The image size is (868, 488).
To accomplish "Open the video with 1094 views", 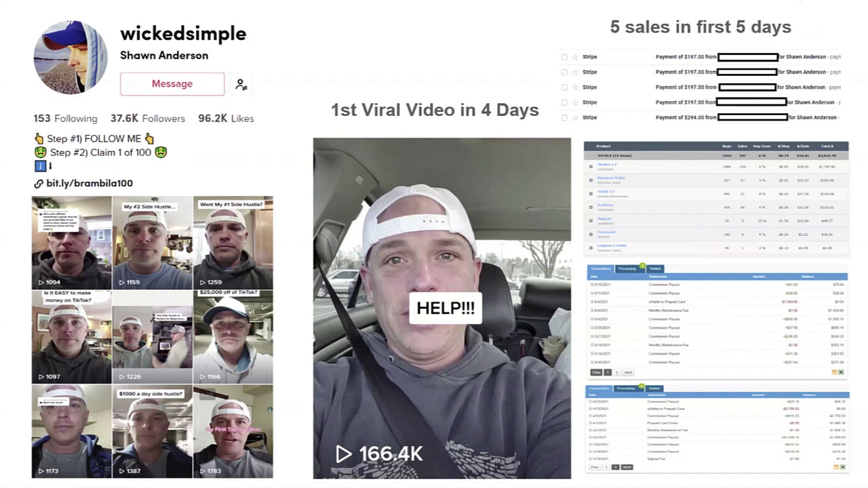I will point(71,243).
